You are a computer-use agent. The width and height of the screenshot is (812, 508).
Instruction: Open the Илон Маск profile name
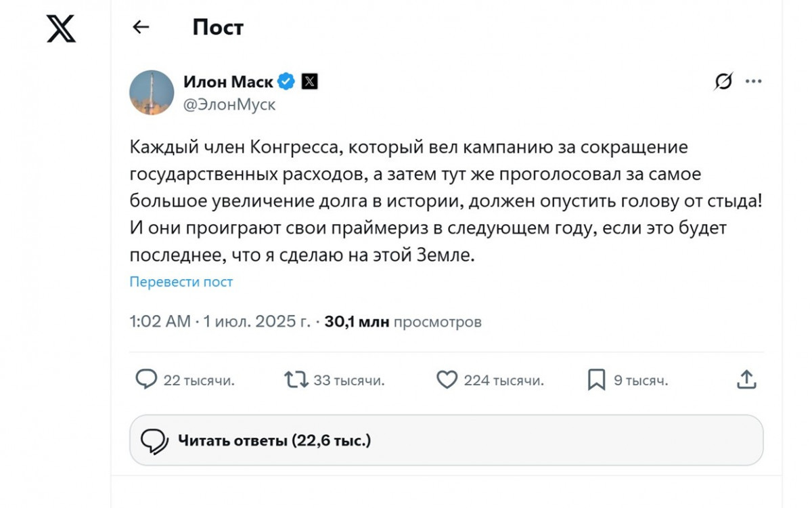pos(228,82)
